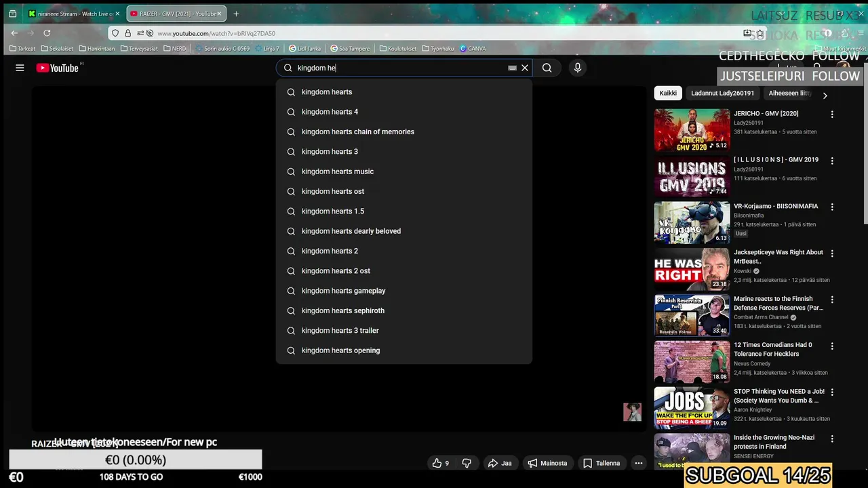
Task: Open the JERICHO GMV 2020 video thumbnail
Action: [692, 130]
